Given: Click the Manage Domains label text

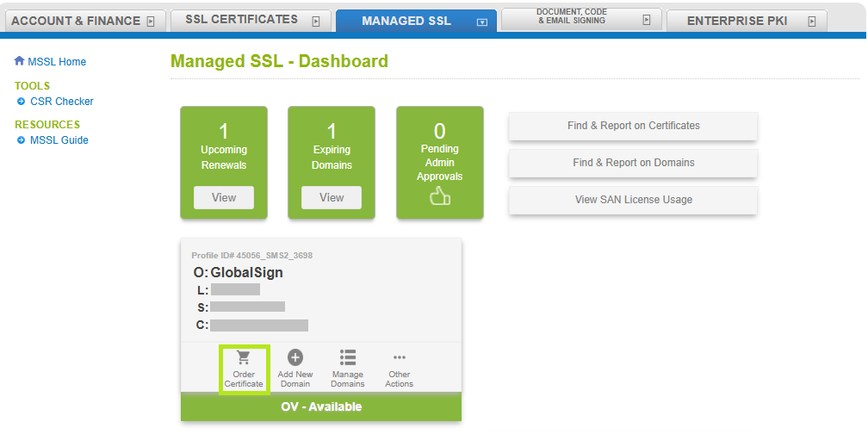Looking at the screenshot, I should [348, 379].
